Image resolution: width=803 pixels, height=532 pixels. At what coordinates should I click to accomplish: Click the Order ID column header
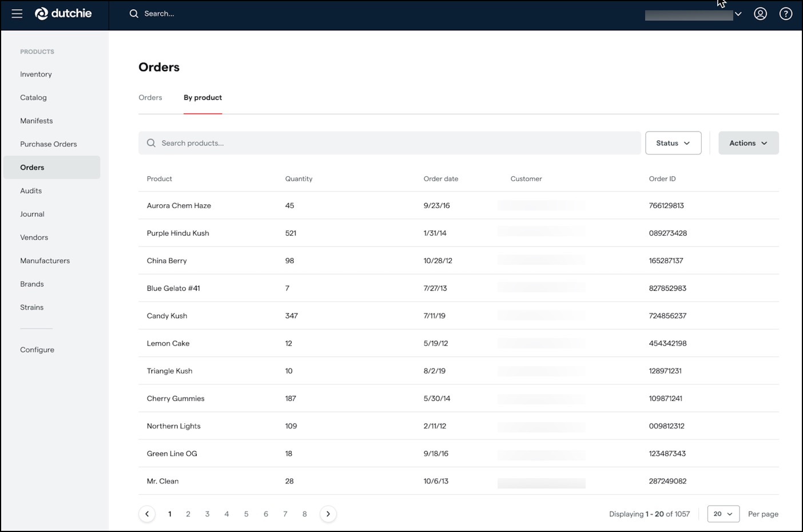click(x=662, y=178)
